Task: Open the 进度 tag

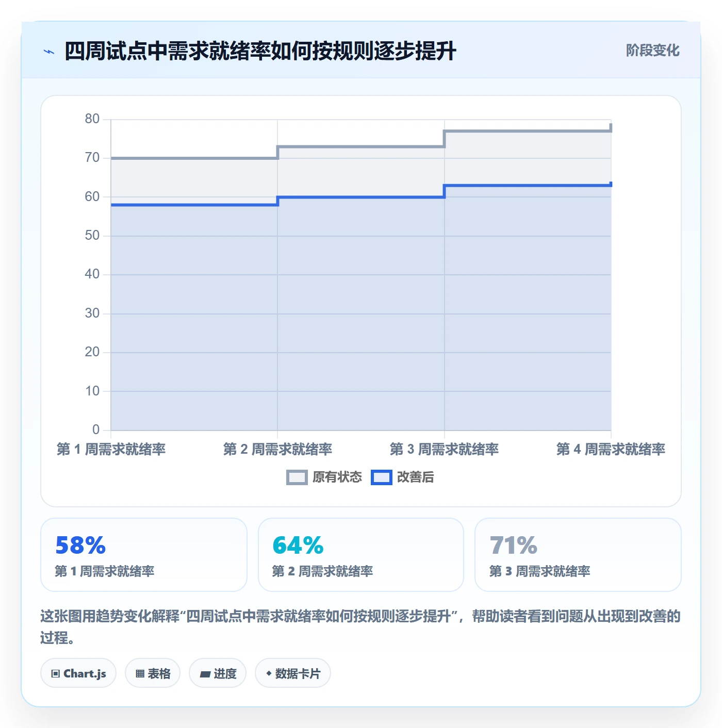Action: [218, 673]
